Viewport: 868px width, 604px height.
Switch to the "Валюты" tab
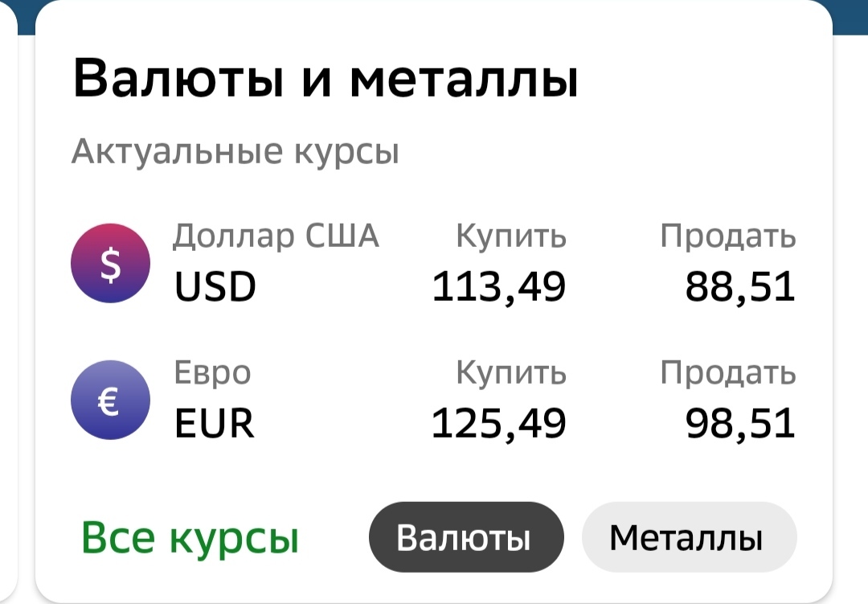(466, 538)
